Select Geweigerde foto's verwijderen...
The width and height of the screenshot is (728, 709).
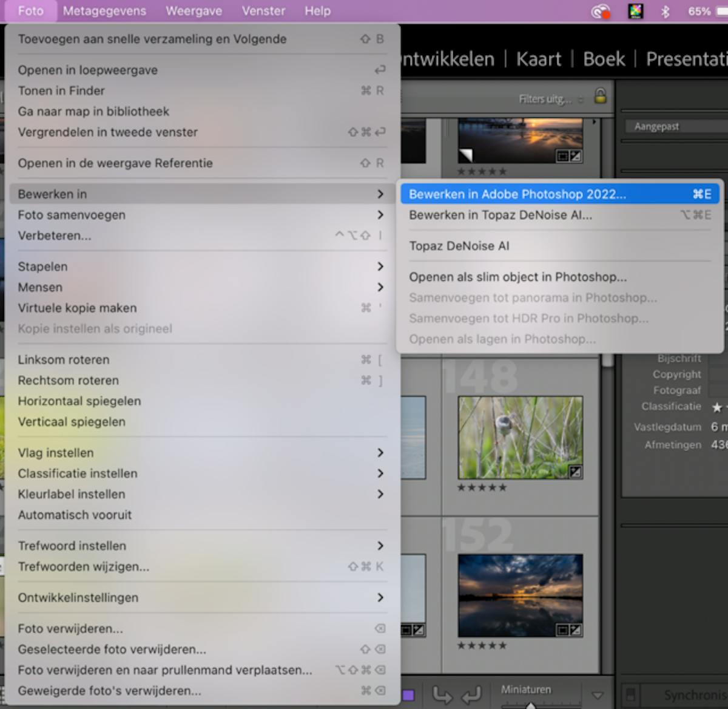tap(202, 690)
